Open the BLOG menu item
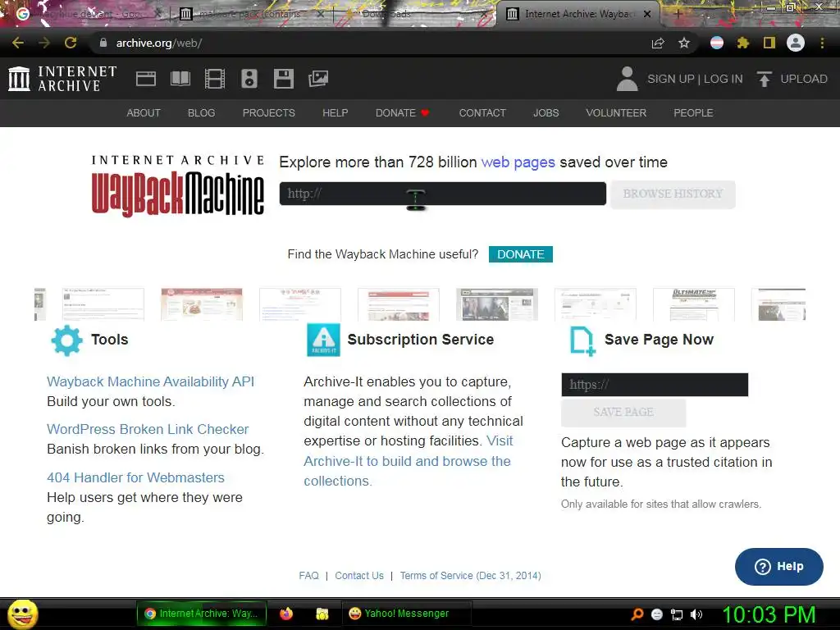Screen dimensions: 840x630 [202, 113]
